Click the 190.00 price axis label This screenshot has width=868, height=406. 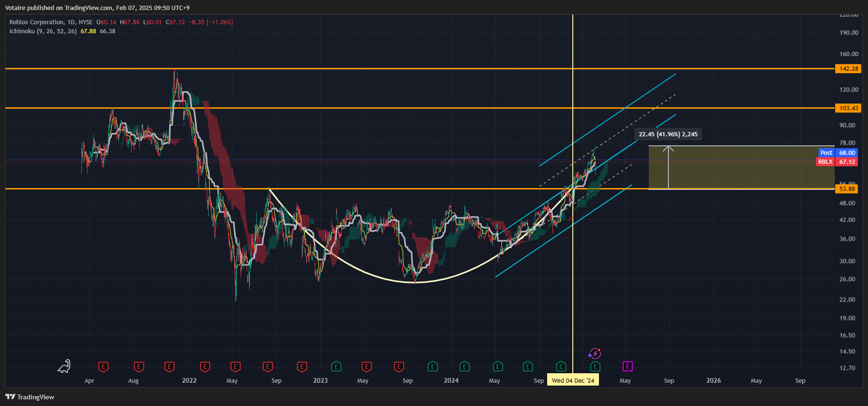849,33
